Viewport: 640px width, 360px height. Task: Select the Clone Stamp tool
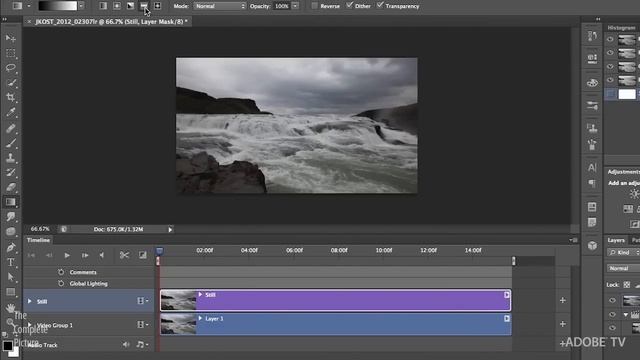coord(11,158)
